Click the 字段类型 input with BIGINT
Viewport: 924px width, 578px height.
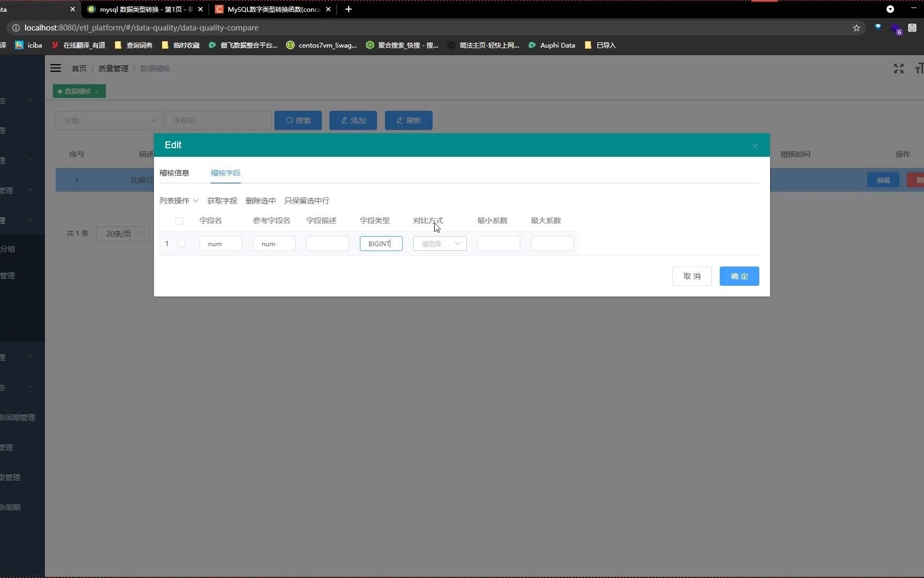point(381,244)
